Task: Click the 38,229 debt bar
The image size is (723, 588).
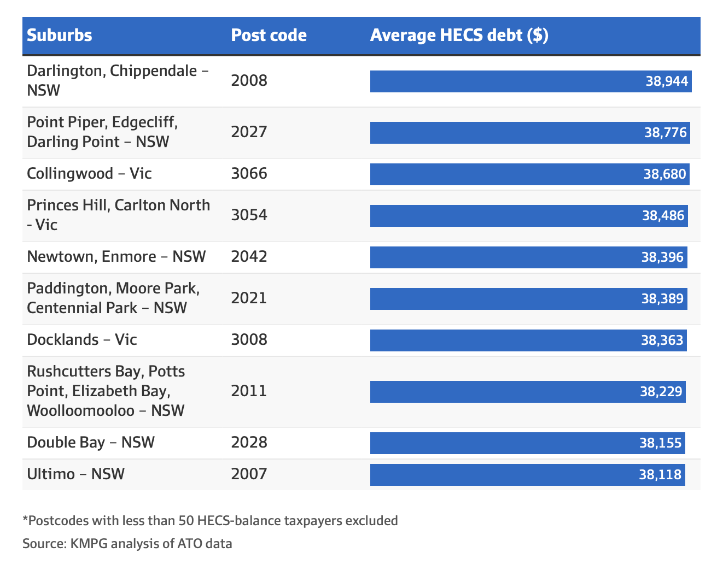Action: pos(528,392)
